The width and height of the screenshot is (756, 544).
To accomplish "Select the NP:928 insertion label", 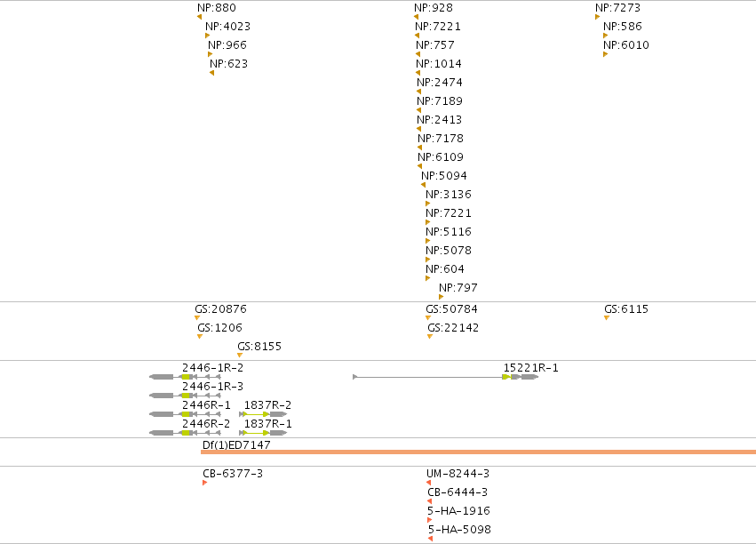I will coord(434,8).
